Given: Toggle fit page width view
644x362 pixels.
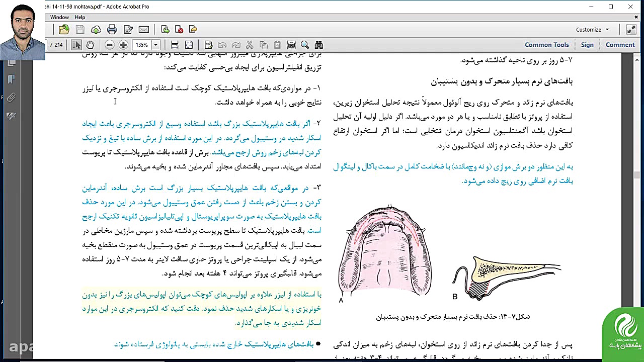Looking at the screenshot, I should 175,45.
